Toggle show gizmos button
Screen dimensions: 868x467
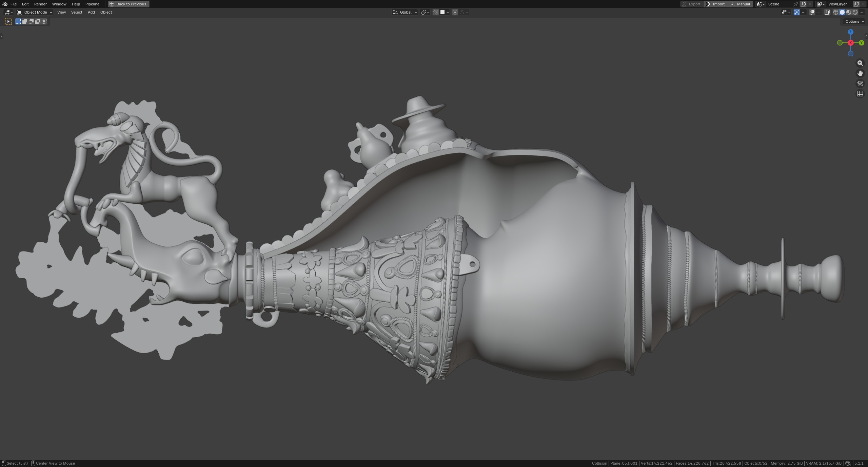point(797,12)
